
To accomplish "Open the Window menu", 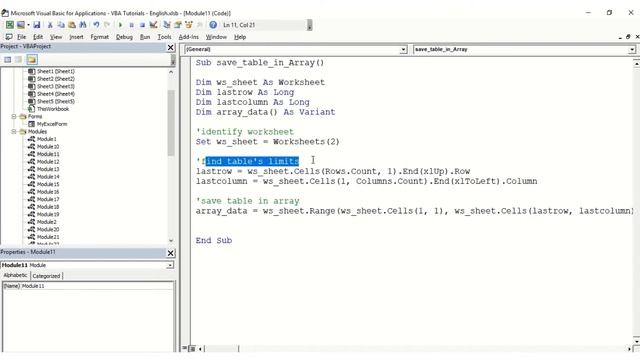I will point(216,37).
